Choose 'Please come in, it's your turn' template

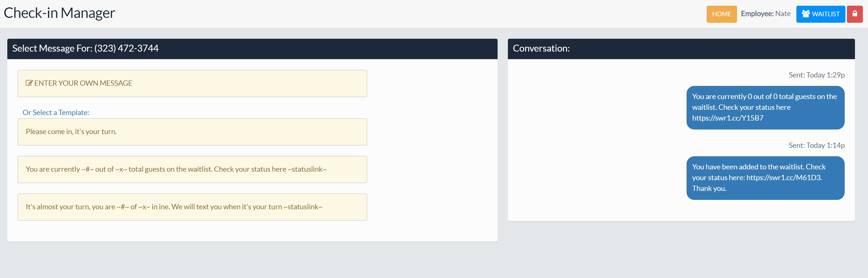(192, 132)
